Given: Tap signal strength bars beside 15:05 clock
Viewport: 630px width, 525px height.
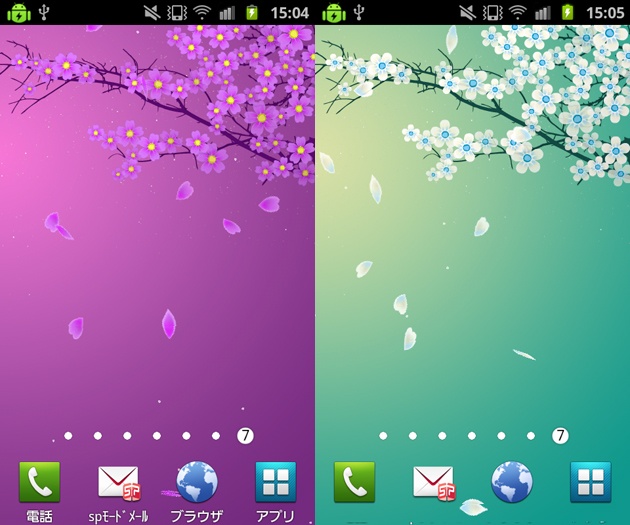Looking at the screenshot, I should tap(542, 13).
